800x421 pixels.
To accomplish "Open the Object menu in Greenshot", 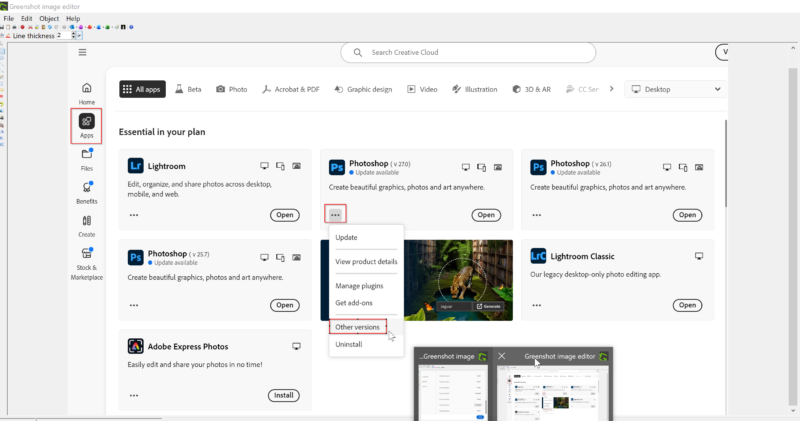I will [x=47, y=18].
